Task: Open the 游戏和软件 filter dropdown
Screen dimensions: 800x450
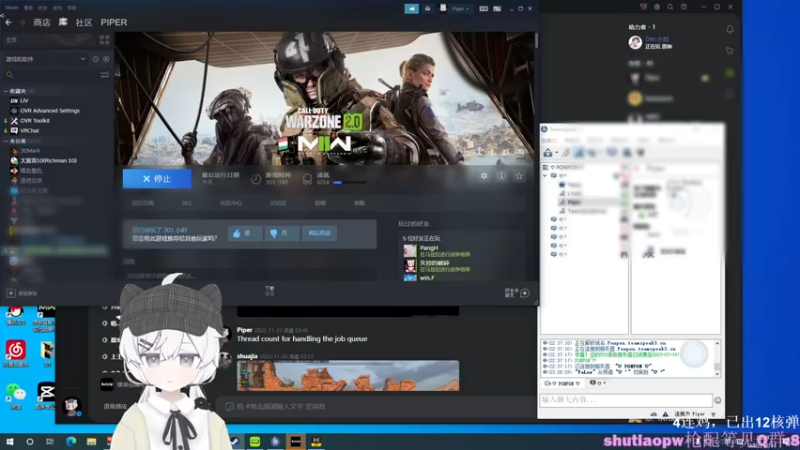Action: click(x=45, y=59)
